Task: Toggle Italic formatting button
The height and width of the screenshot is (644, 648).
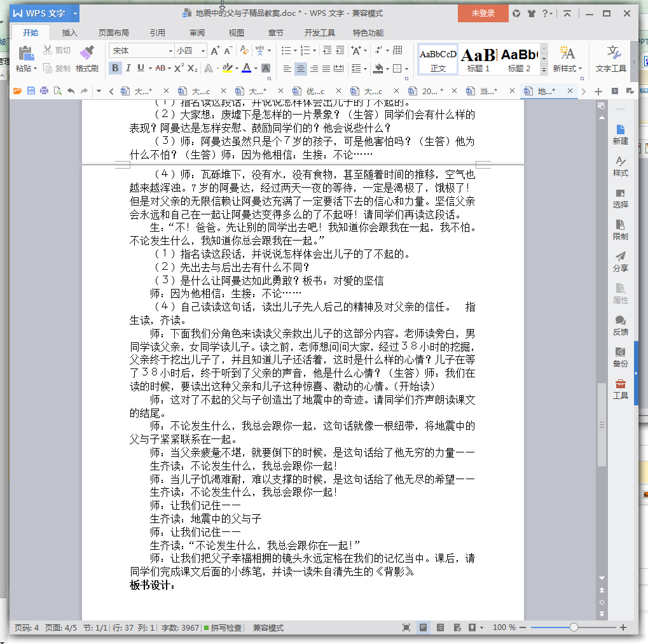Action: [128, 68]
